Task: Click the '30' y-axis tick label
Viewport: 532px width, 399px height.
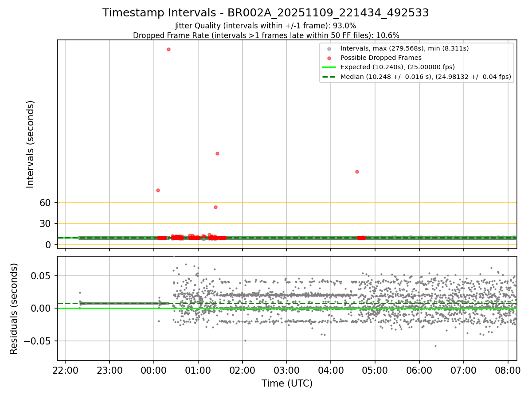Action: [46, 224]
